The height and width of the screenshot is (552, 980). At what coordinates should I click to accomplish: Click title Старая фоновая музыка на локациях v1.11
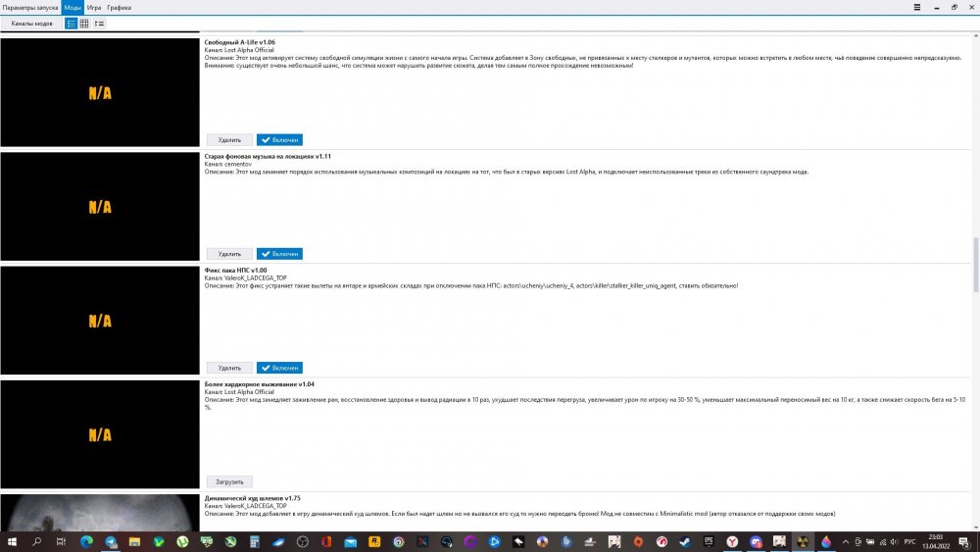click(x=268, y=156)
